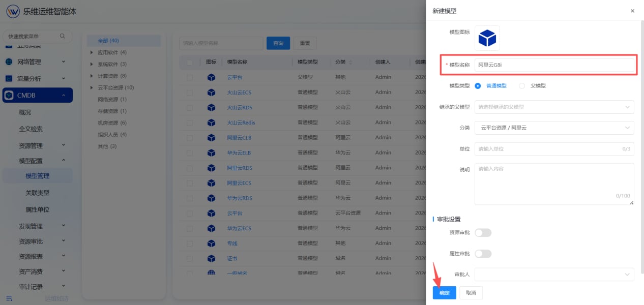Image resolution: width=644 pixels, height=305 pixels.
Task: Expand the 云平台资源 (10) tree arrow
Action: (x=92, y=87)
